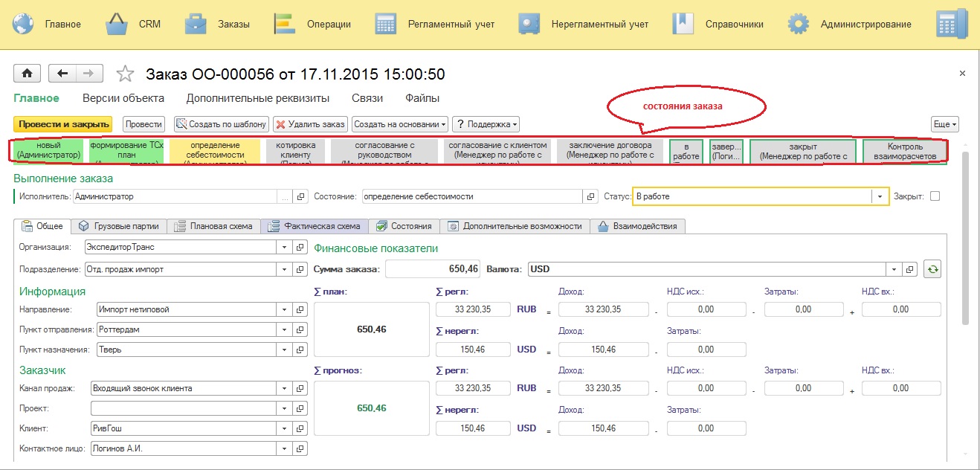The width and height of the screenshot is (980, 470).
Task: Expand the Валюта dropdown
Action: (894, 269)
